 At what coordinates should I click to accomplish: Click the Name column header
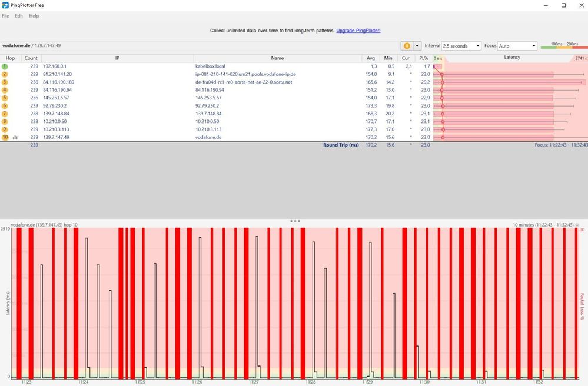277,58
